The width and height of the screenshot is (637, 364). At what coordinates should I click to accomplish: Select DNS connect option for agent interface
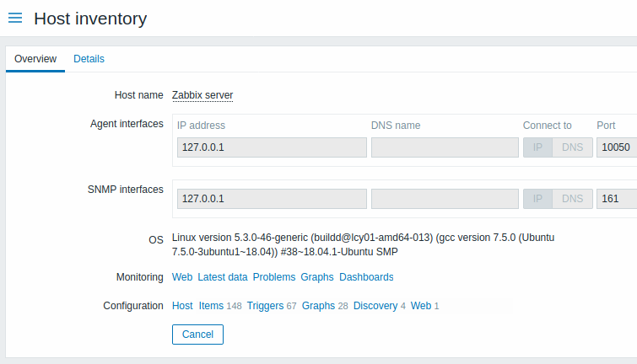(572, 147)
